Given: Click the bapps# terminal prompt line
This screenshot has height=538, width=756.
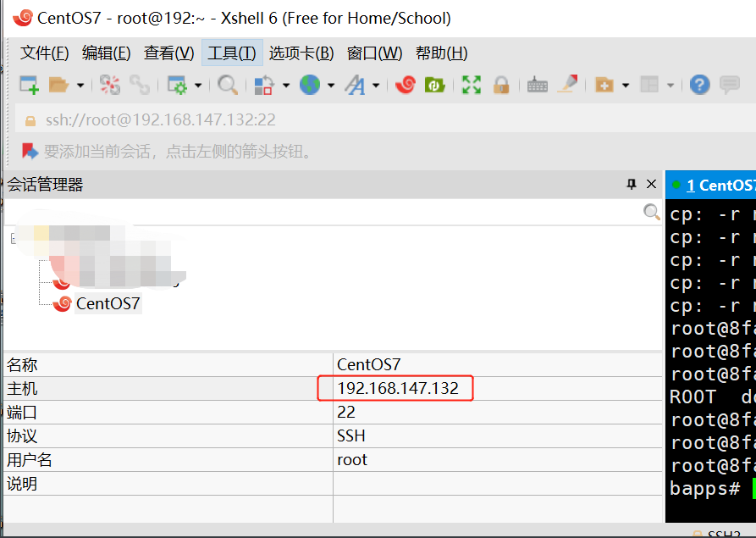Looking at the screenshot, I should 705,488.
